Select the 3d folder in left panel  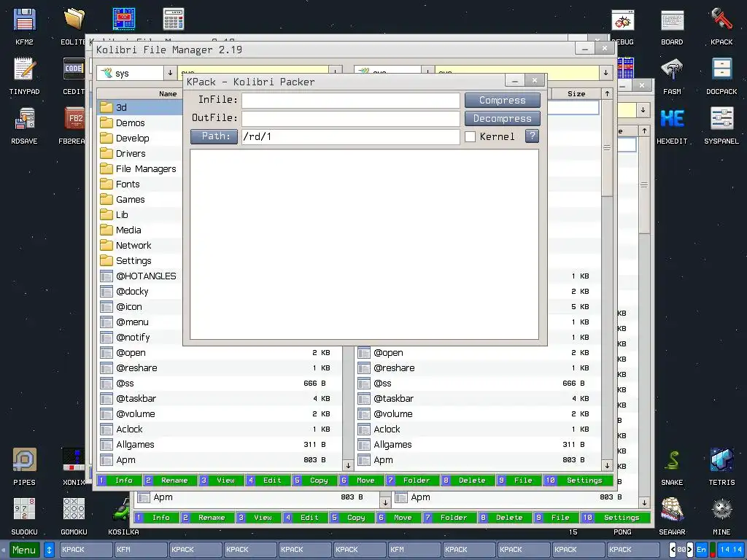click(141, 107)
